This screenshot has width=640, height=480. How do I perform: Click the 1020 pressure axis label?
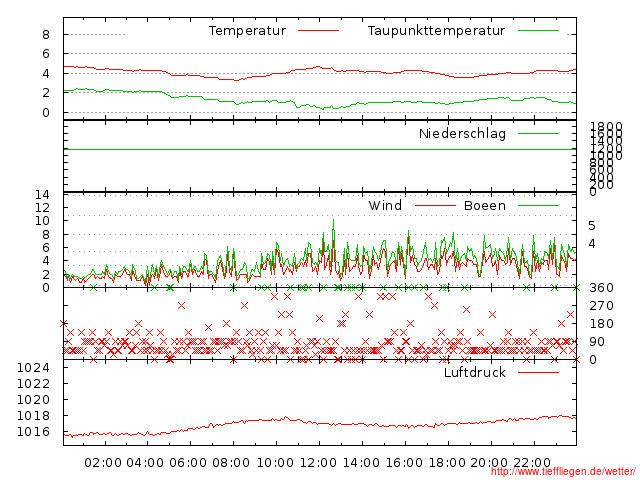(x=33, y=400)
